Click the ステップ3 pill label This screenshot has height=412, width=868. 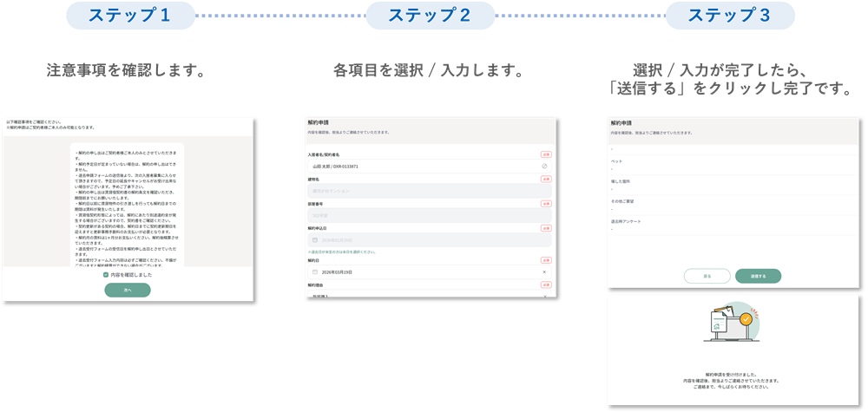[730, 16]
